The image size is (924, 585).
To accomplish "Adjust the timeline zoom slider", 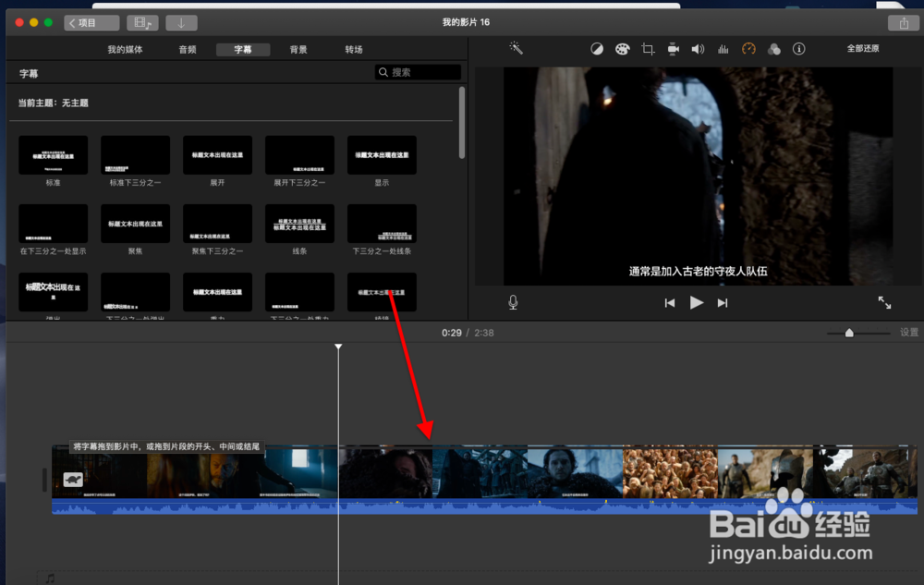I will tap(849, 333).
